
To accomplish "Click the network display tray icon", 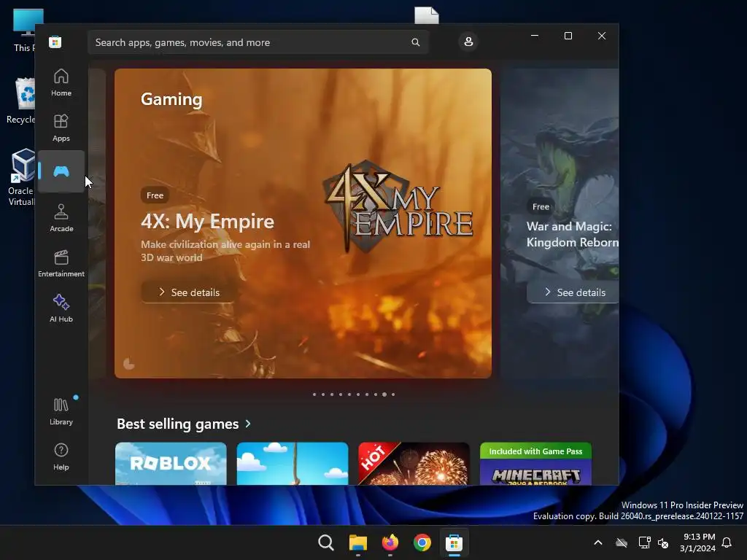I will pos(644,542).
